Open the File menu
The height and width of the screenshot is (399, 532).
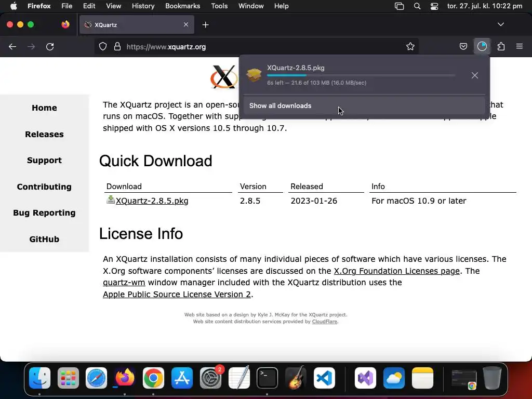point(67,6)
